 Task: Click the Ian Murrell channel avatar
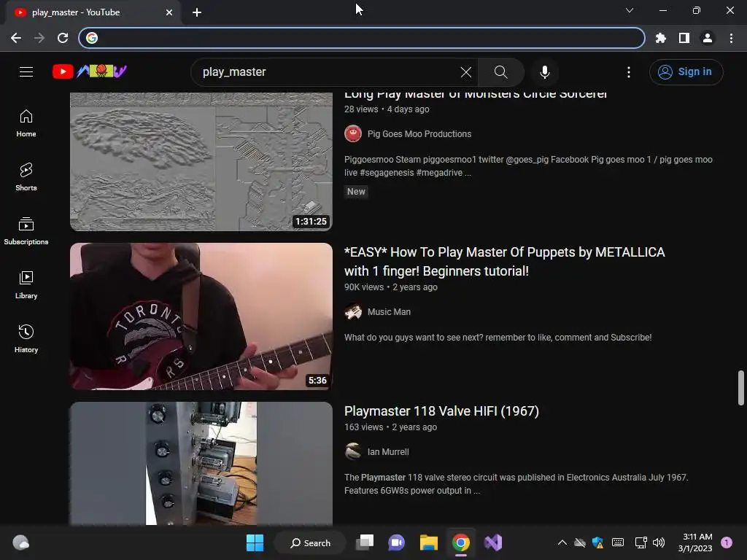coord(353,452)
